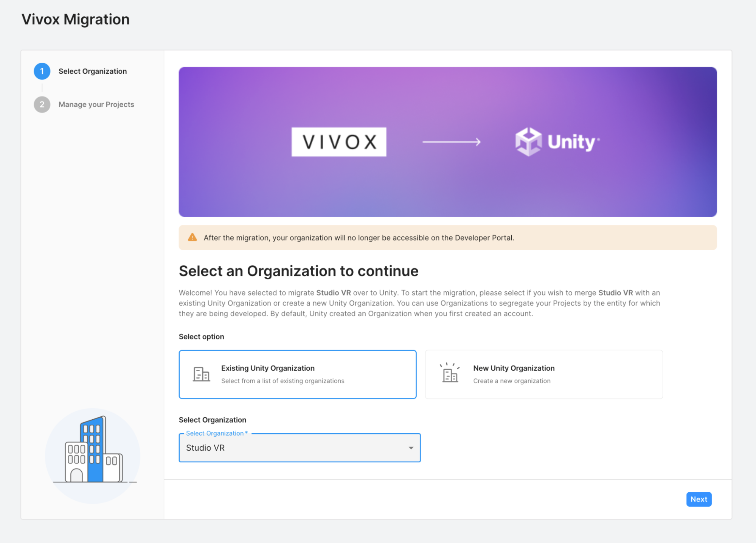
Task: Click the Unity cube logo
Action: click(x=528, y=142)
